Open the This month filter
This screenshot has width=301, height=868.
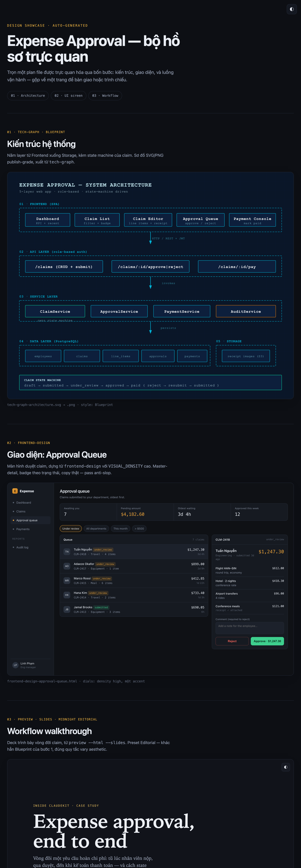121,528
